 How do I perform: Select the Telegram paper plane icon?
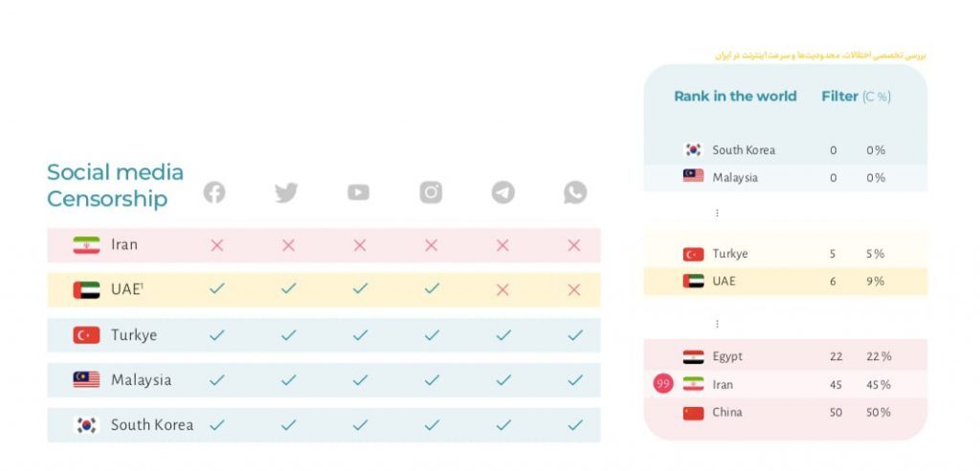(x=503, y=192)
